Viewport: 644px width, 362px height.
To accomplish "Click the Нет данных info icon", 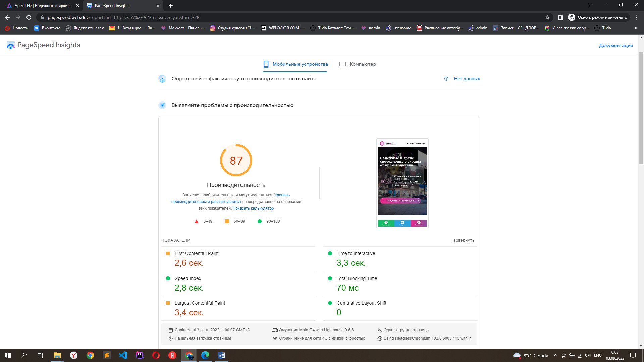I will [x=446, y=79].
